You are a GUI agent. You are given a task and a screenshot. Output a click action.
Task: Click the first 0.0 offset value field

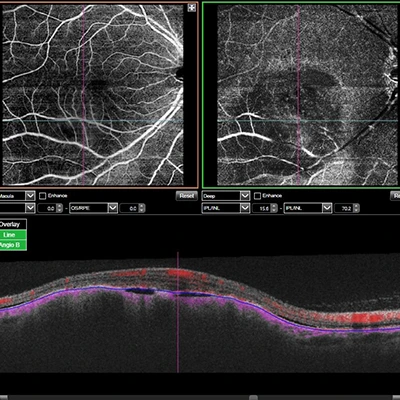(x=47, y=208)
